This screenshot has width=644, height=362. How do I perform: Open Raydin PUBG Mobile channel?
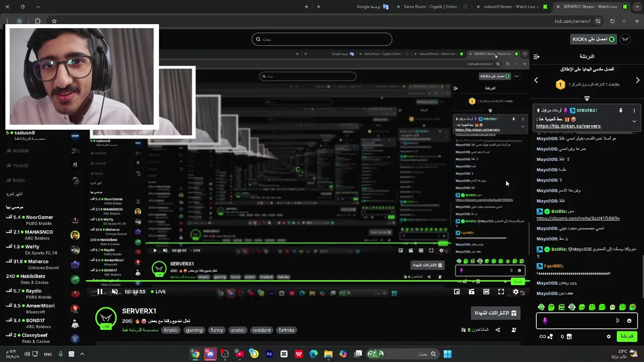point(43,294)
